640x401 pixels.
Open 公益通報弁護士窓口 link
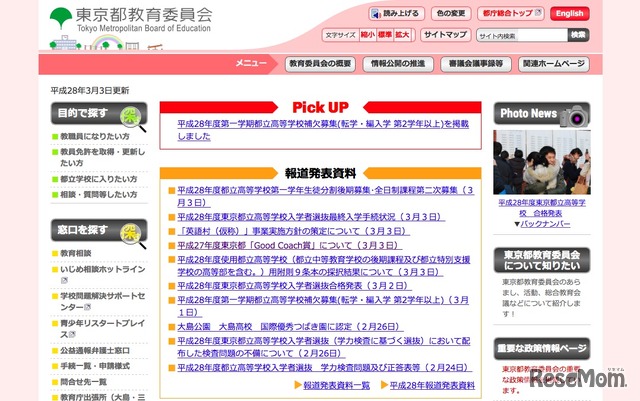95,350
